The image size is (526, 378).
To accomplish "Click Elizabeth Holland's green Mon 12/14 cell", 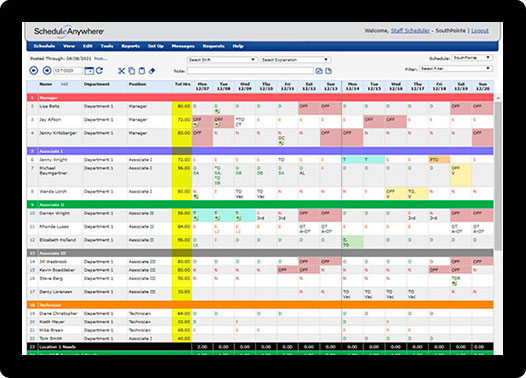I will tap(352, 242).
